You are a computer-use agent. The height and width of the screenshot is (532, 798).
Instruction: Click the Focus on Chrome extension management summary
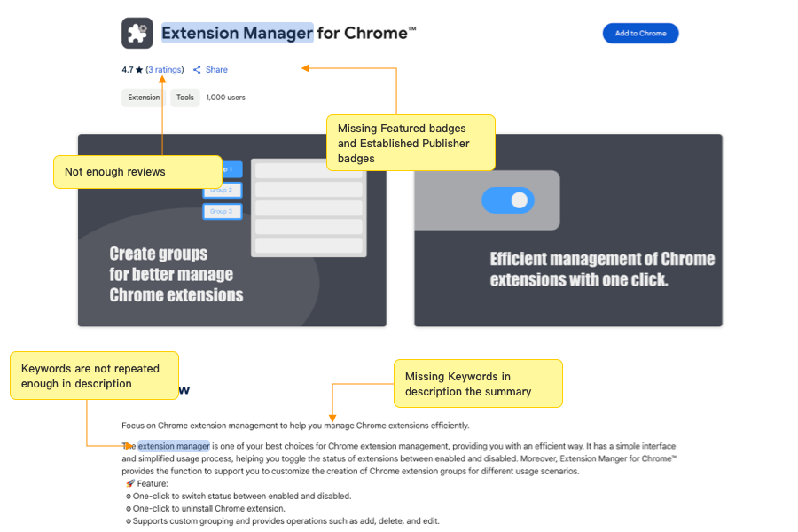[295, 426]
